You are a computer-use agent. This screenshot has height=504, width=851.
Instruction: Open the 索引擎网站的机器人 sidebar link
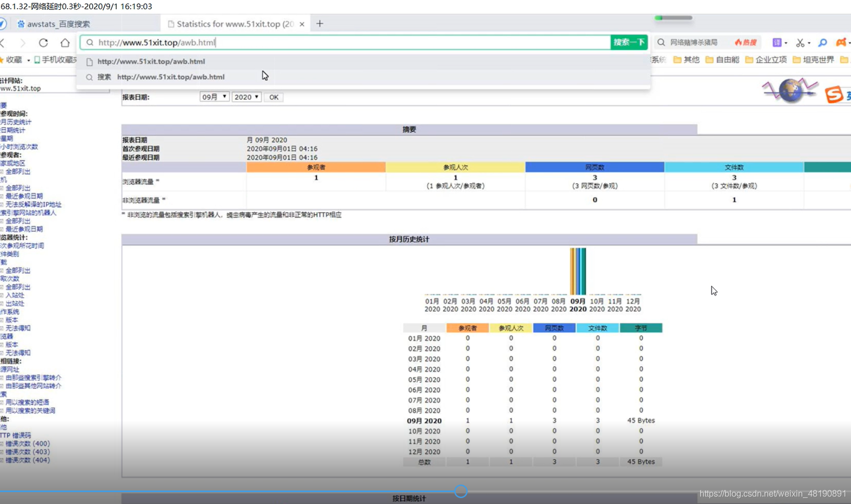click(x=28, y=213)
